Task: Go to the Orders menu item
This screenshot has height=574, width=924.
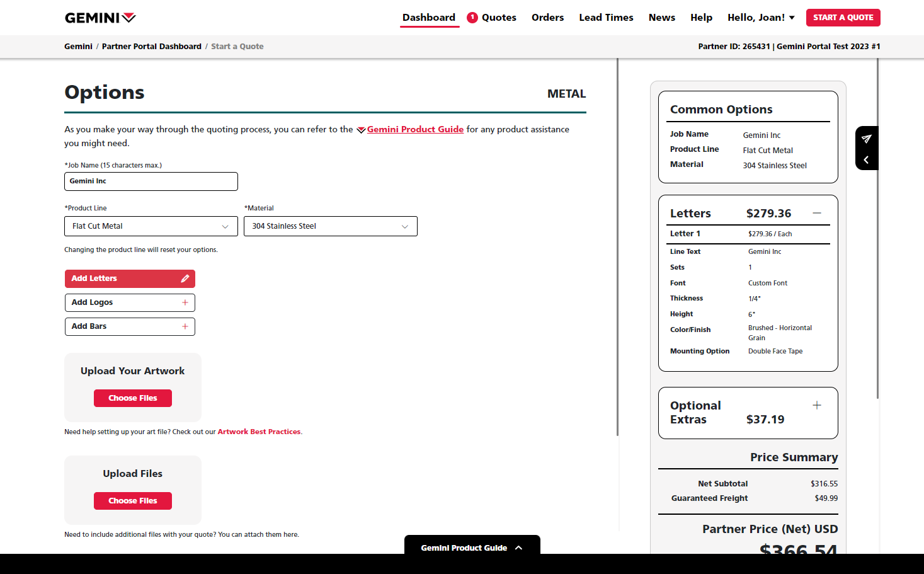Action: pyautogui.click(x=547, y=18)
